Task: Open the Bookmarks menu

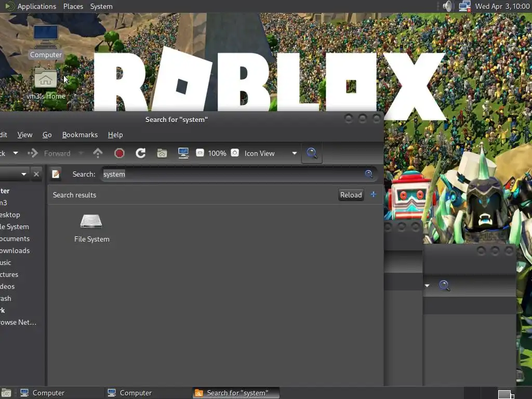Action: tap(79, 135)
